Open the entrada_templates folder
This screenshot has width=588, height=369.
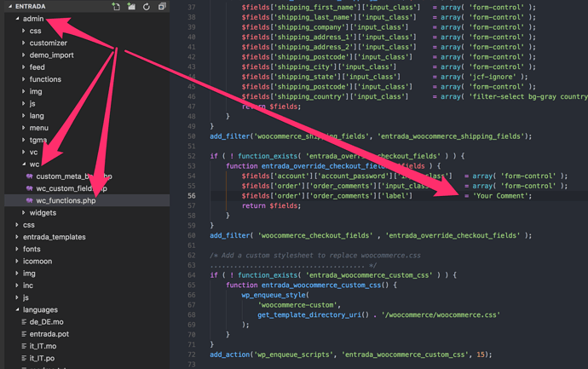[54, 237]
